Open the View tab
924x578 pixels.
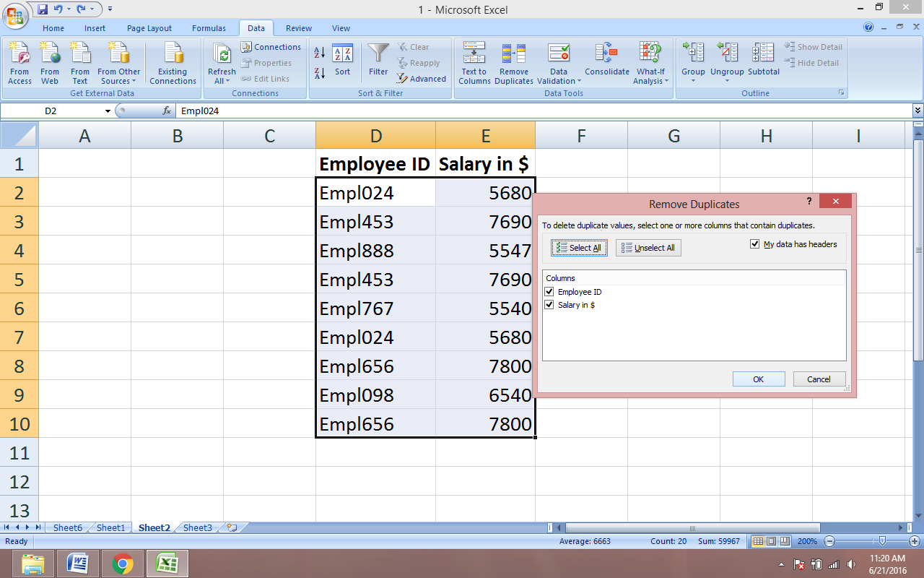tap(341, 28)
